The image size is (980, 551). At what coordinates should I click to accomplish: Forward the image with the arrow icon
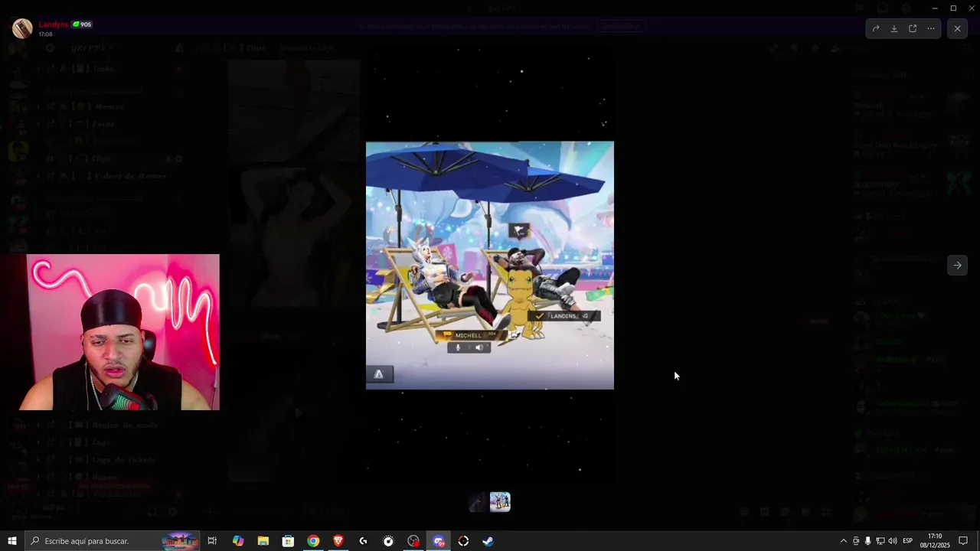tap(876, 28)
